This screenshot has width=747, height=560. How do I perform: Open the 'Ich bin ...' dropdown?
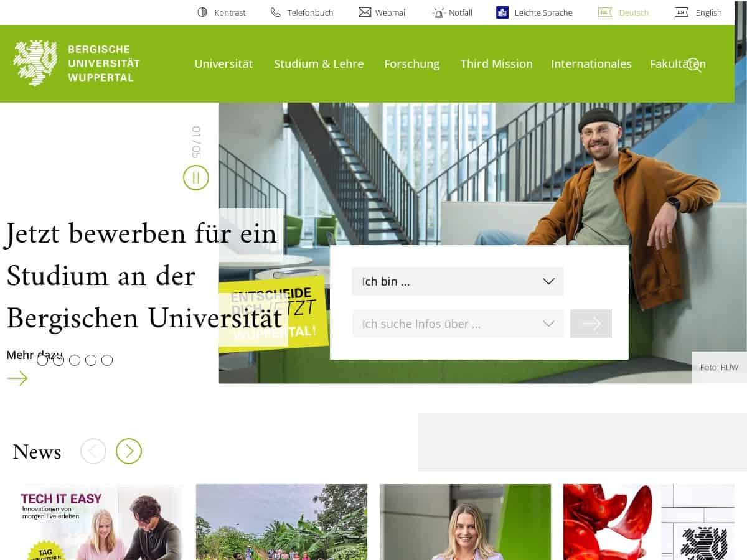pyautogui.click(x=458, y=281)
